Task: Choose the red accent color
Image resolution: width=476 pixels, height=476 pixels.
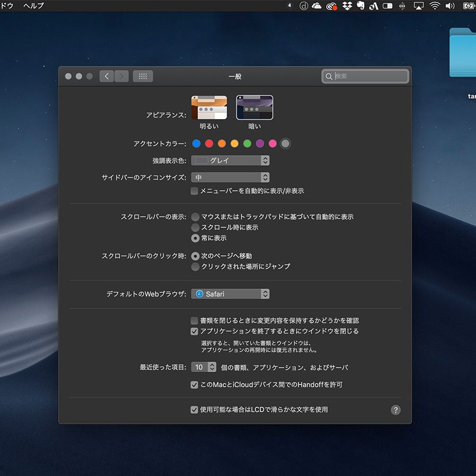Action: pos(209,143)
